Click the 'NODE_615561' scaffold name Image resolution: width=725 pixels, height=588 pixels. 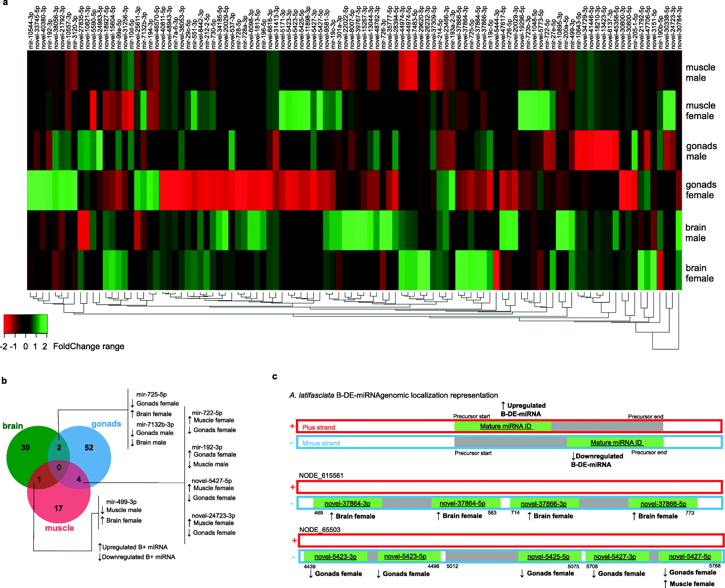(x=321, y=476)
